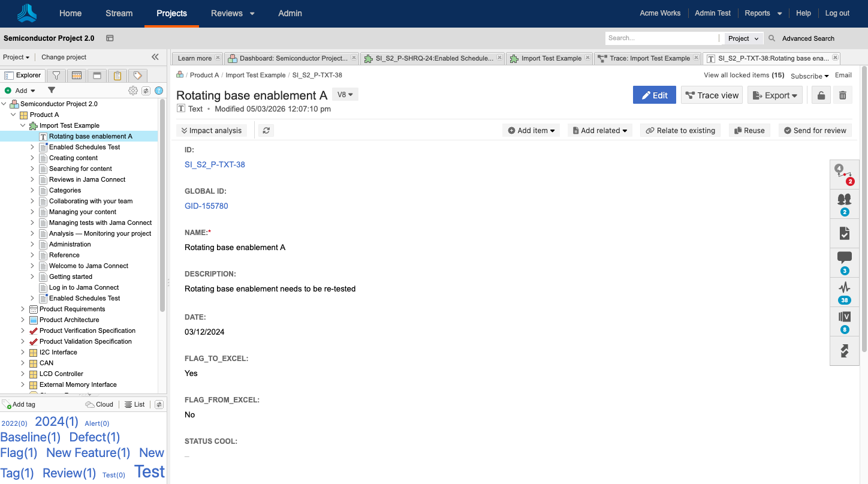The height and width of the screenshot is (484, 868).
Task: Open the document check (reviews) sidebar widget
Action: [x=845, y=233]
